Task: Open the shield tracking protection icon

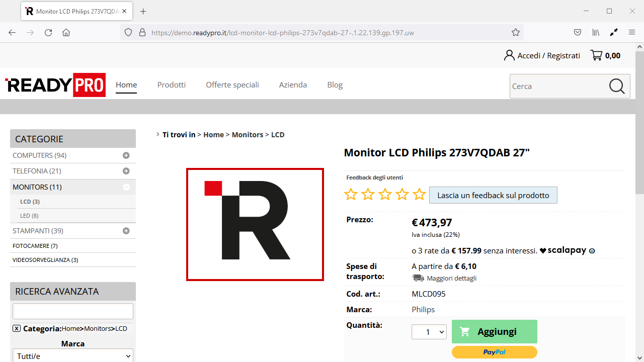Action: [128, 33]
